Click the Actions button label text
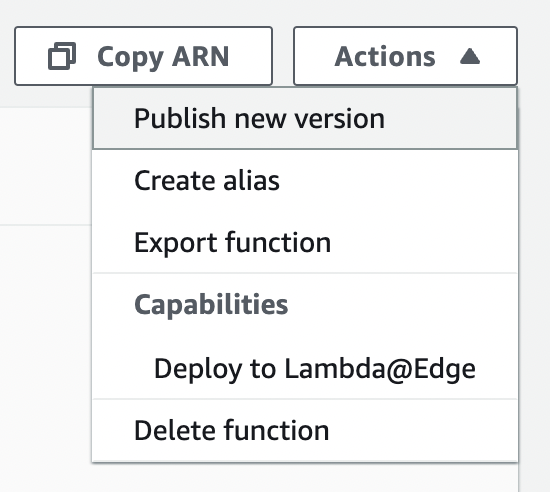The width and height of the screenshot is (550, 492). pyautogui.click(x=385, y=56)
